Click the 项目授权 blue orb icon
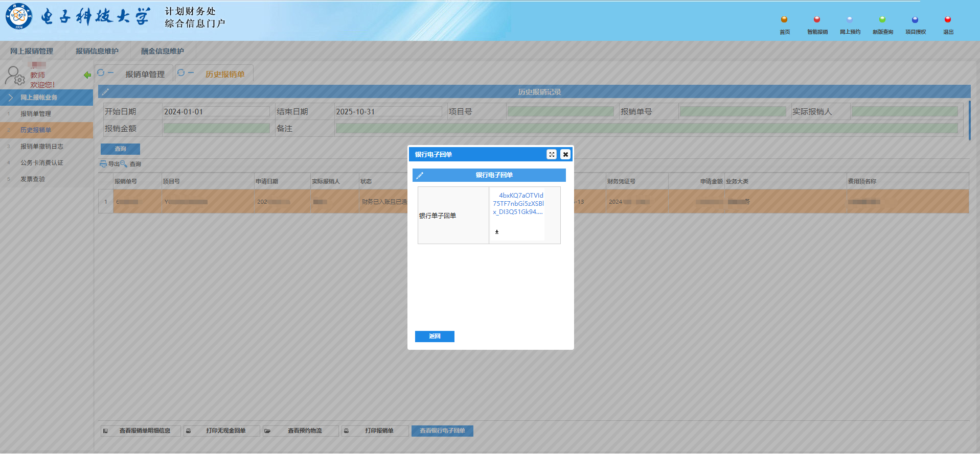 tap(915, 20)
